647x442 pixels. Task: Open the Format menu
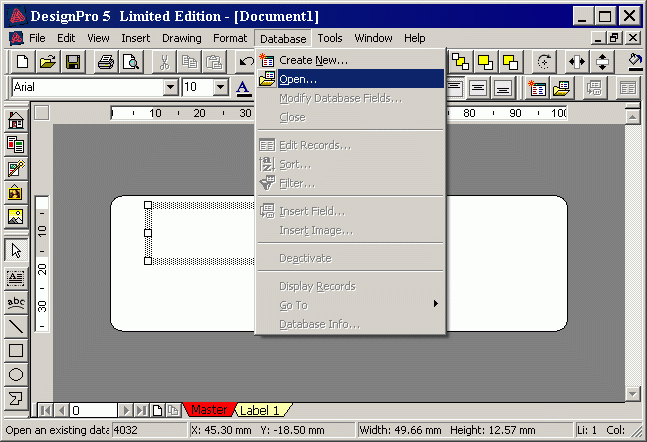pyautogui.click(x=230, y=38)
